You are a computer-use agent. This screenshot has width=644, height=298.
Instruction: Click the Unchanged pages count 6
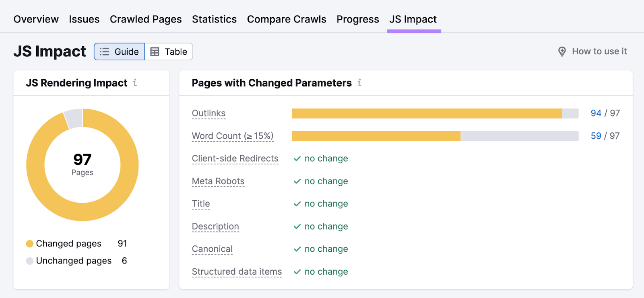(x=124, y=261)
